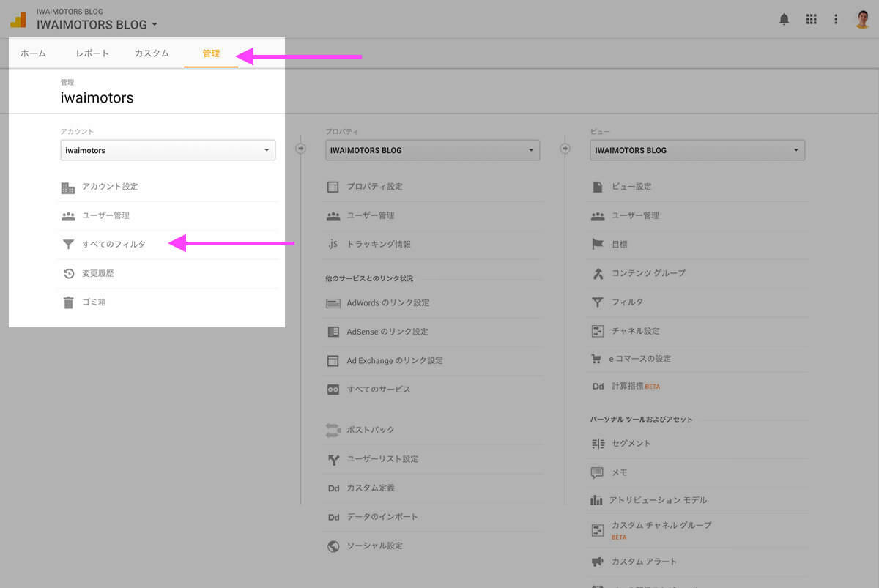The height and width of the screenshot is (588, 879).
Task: Open the ビュー dropdown showing IWAIMOTORS BLOG
Action: 697,150
